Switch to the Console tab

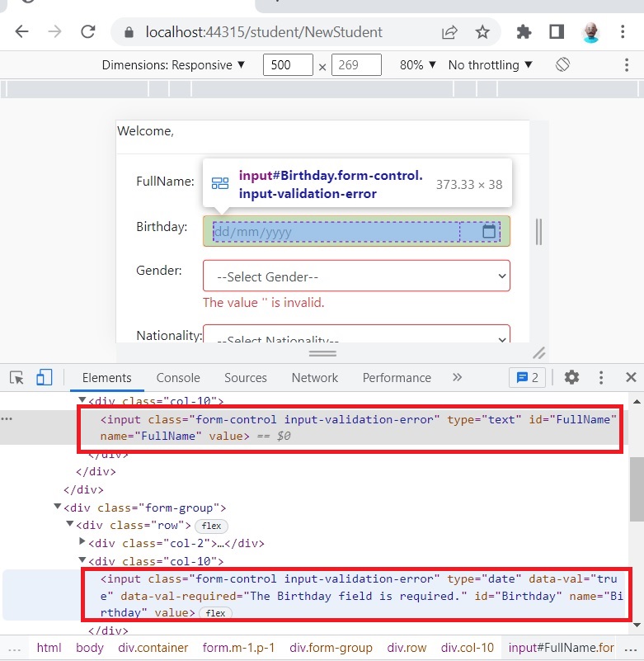[x=178, y=378]
